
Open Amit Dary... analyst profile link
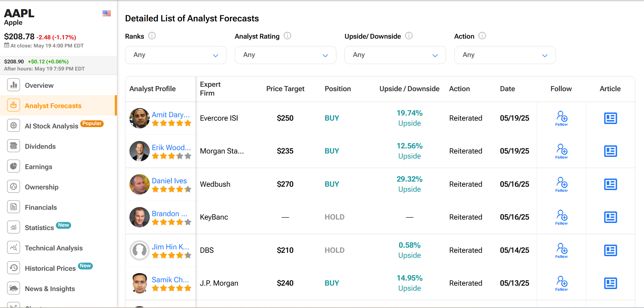pos(171,115)
